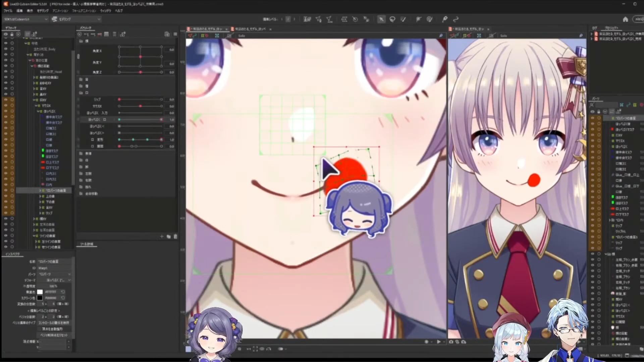644x362 pixels.
Task: Open the parts dropdown in the inspector
Action: coord(54,274)
